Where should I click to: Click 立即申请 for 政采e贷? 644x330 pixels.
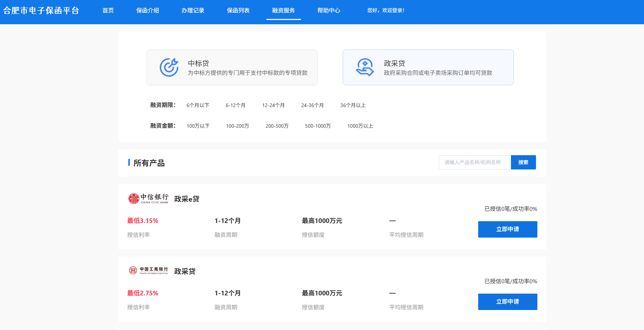coord(507,229)
